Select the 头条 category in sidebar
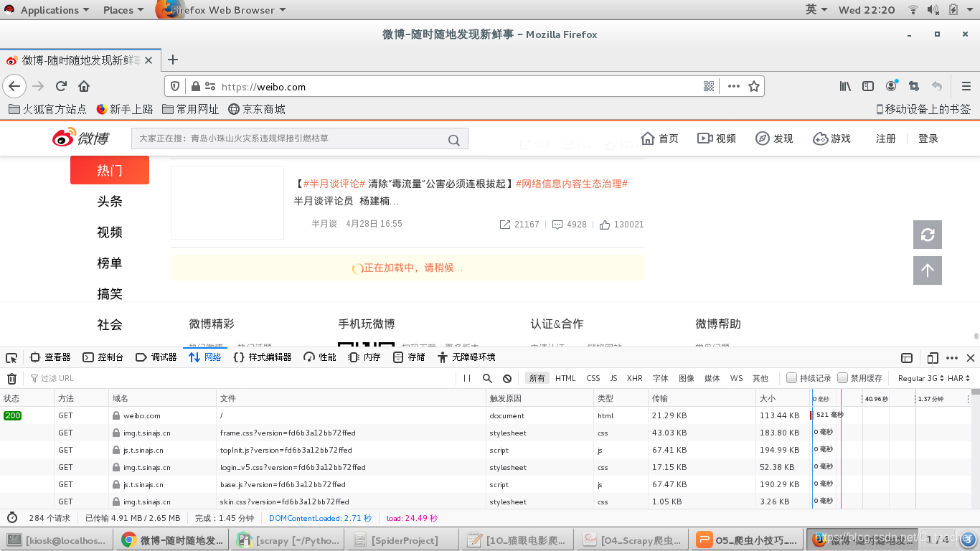This screenshot has width=980, height=551. pos(110,202)
